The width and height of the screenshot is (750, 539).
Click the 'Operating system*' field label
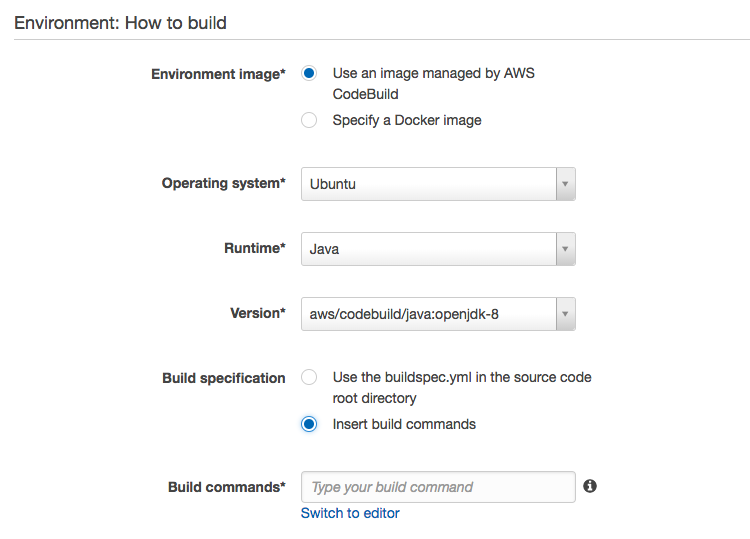(223, 184)
